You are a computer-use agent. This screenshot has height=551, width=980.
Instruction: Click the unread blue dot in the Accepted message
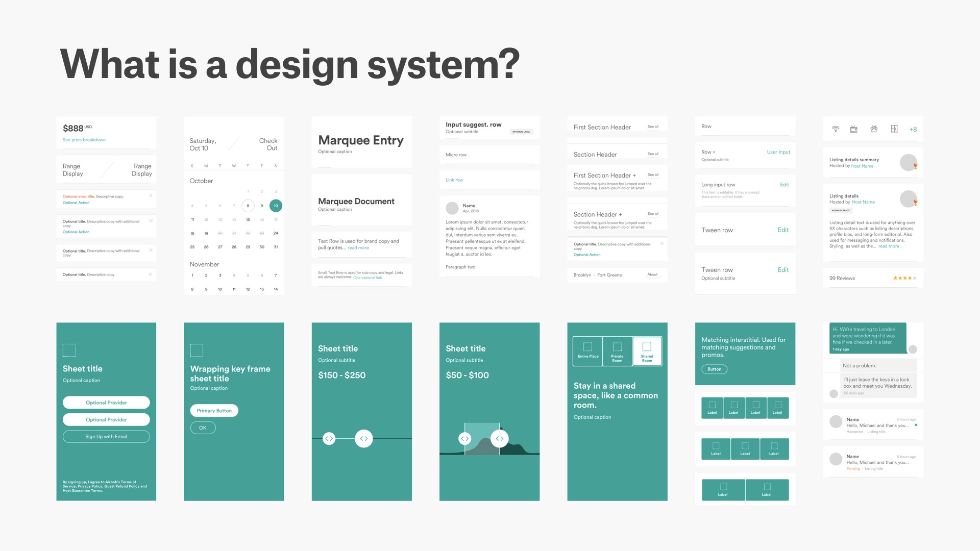click(x=916, y=425)
